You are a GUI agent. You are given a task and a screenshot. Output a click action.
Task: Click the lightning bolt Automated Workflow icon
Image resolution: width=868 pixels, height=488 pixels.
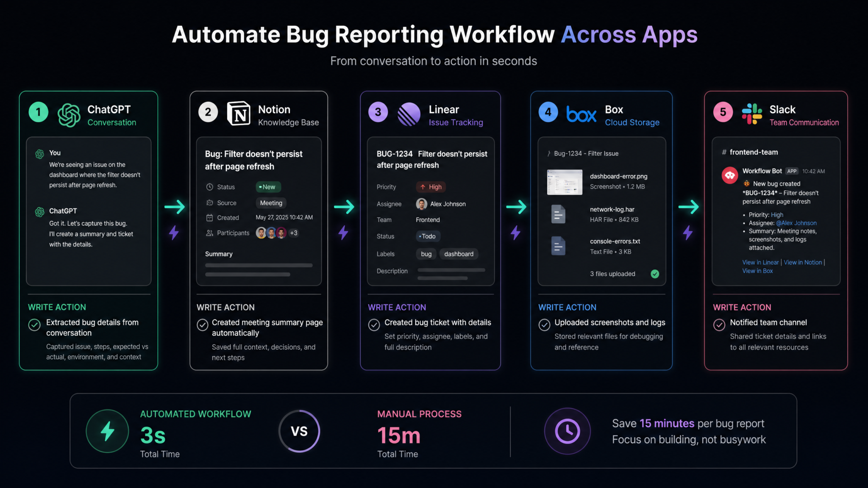tap(107, 431)
